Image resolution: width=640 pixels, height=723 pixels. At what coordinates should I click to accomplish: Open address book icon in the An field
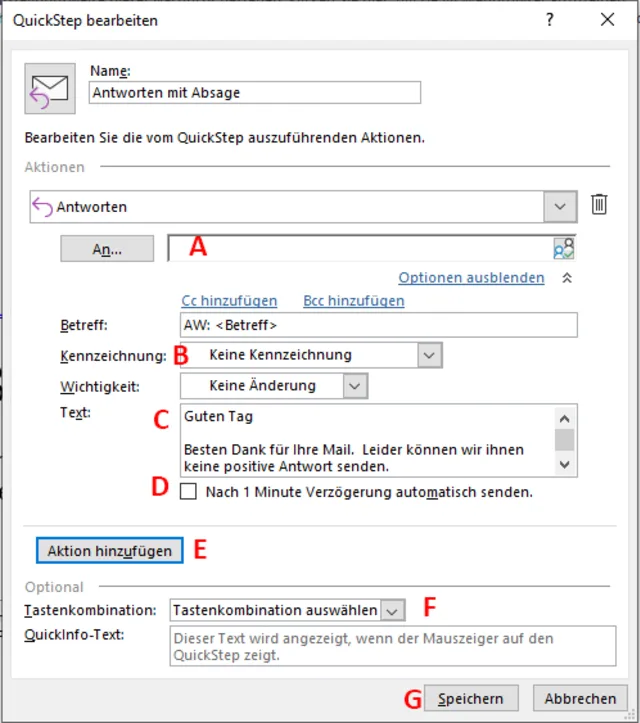[565, 248]
